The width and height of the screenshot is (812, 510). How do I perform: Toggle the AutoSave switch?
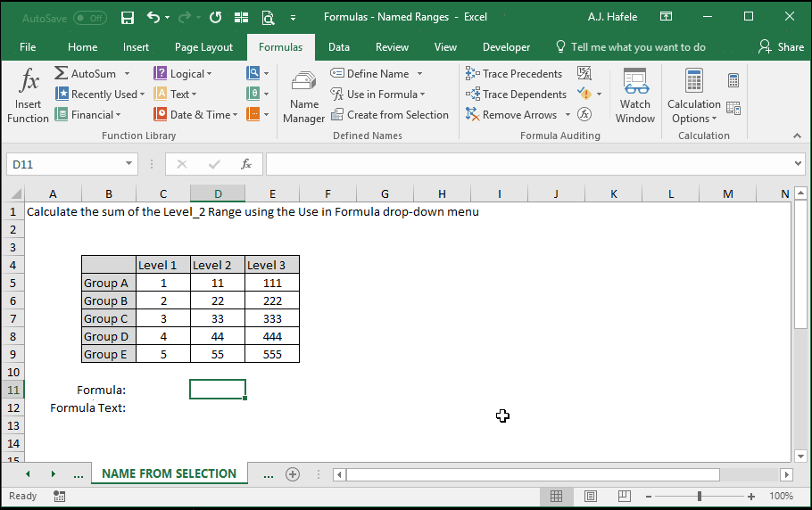[x=89, y=18]
